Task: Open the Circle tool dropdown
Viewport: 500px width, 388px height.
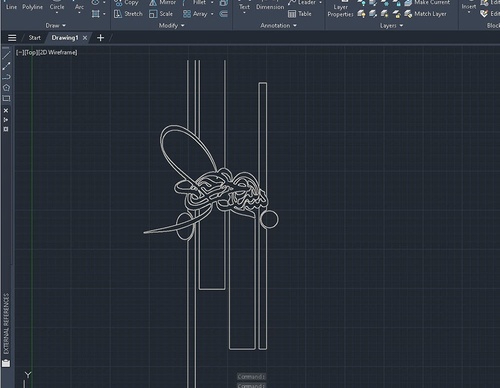Action: [57, 13]
